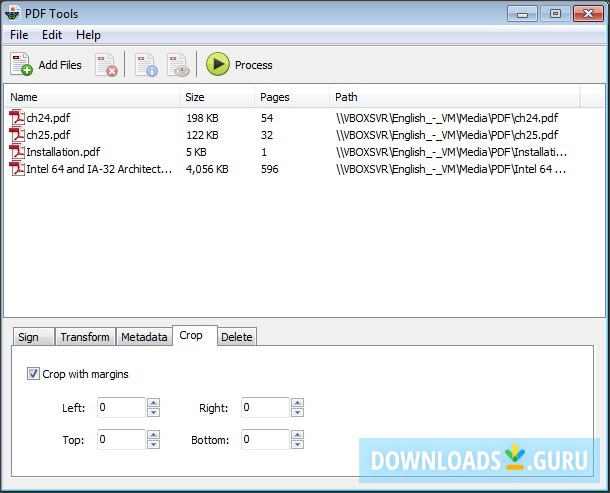The width and height of the screenshot is (610, 493).
Task: Click the Add Files label text
Action: tap(60, 65)
